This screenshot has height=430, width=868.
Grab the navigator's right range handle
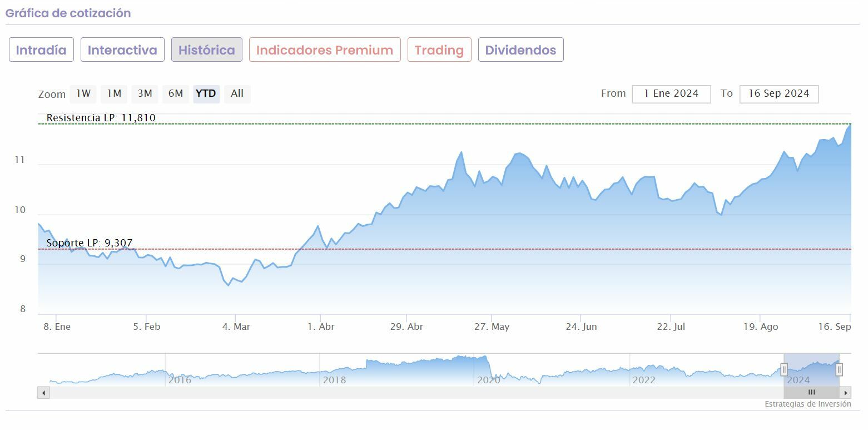pyautogui.click(x=839, y=369)
